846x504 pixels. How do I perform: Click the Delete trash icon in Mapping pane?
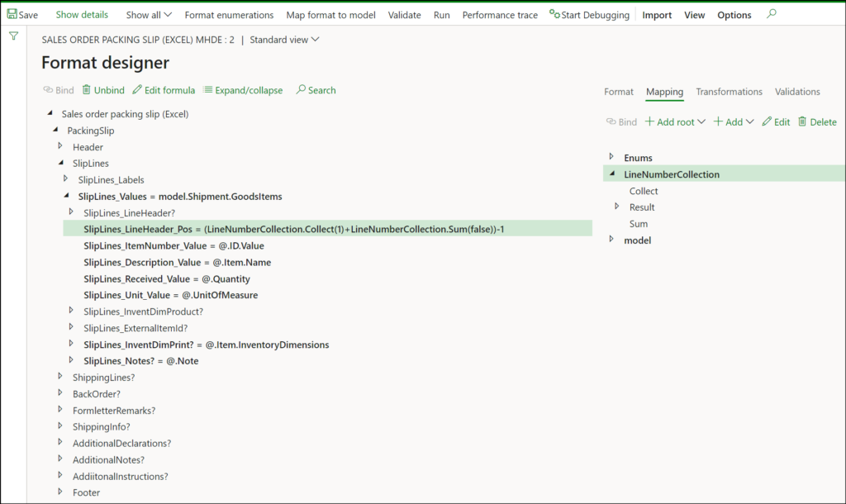coord(802,121)
